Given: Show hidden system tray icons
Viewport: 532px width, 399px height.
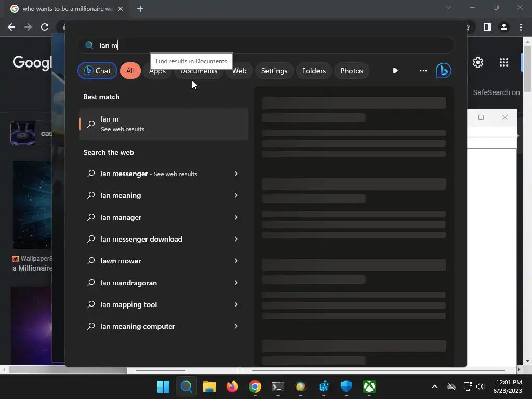Looking at the screenshot, I should 435,387.
